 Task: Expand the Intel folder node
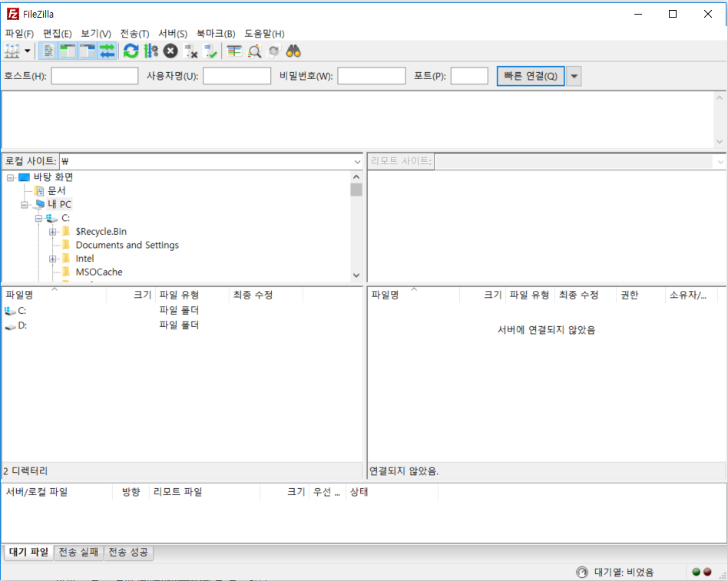click(x=52, y=259)
